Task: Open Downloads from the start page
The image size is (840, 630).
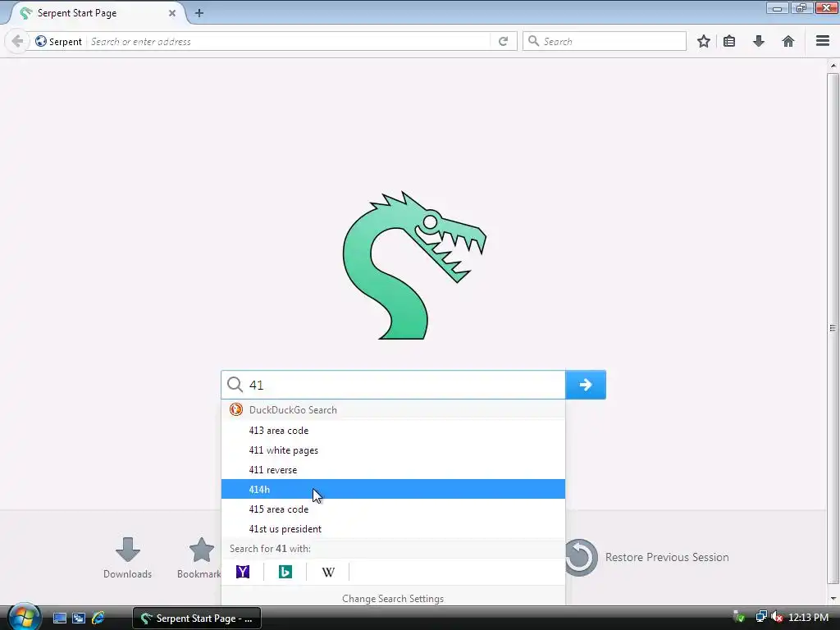Action: click(x=127, y=558)
